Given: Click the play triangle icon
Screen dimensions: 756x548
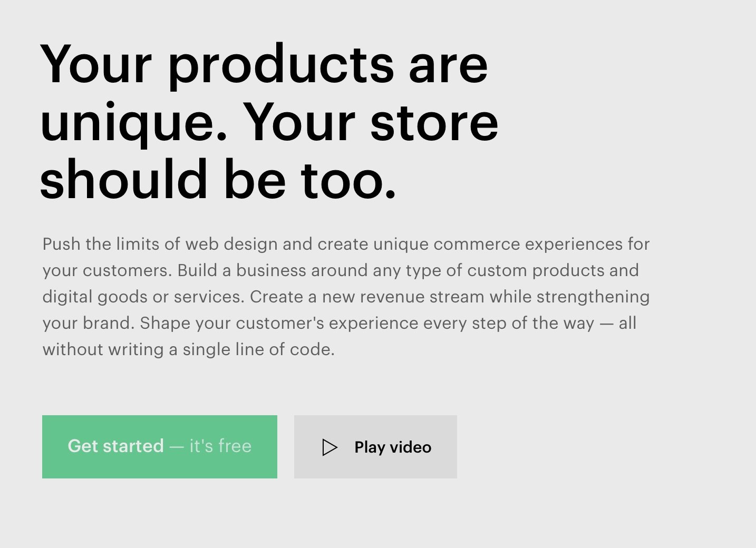Looking at the screenshot, I should (x=329, y=447).
